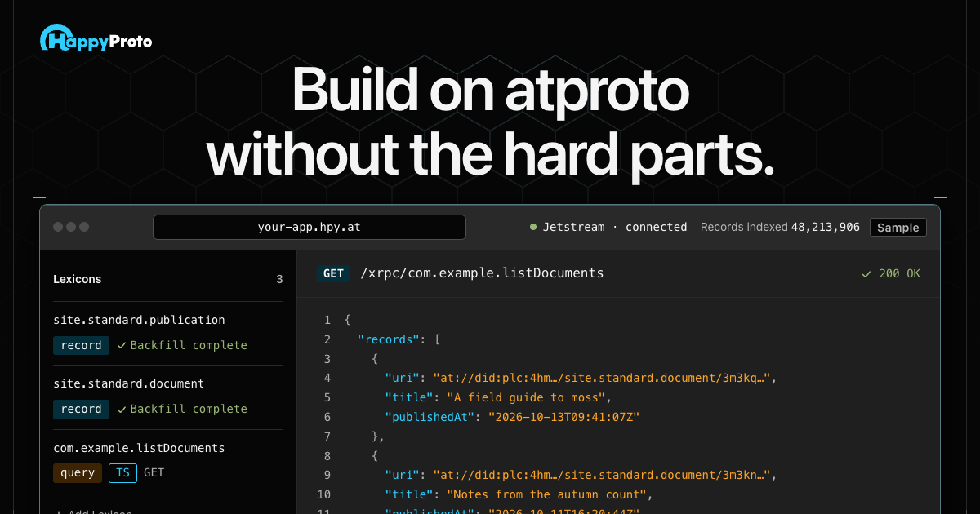The height and width of the screenshot is (514, 980).
Task: Click the Backfill complete checkmark for site.standard.publication
Action: (x=121, y=345)
